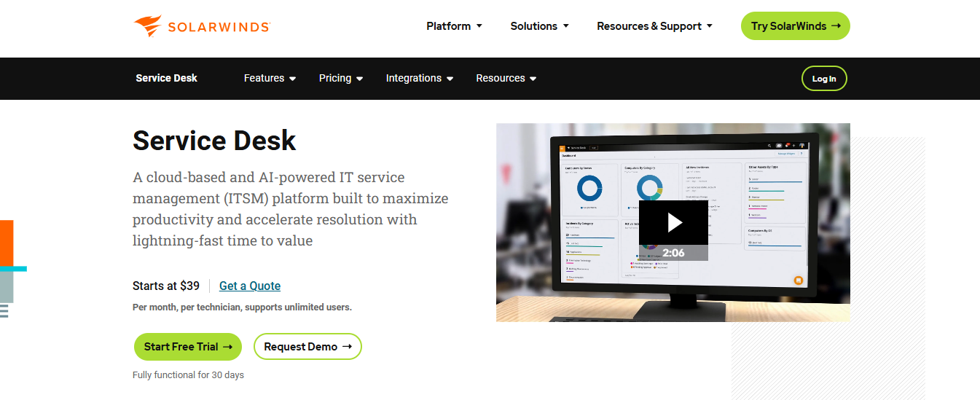Viewport: 980px width, 400px height.
Task: Click the orange chat icon in video
Action: coord(798,281)
